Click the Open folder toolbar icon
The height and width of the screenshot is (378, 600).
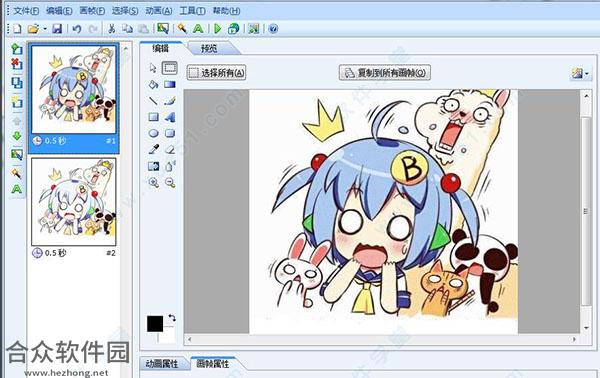point(33,29)
